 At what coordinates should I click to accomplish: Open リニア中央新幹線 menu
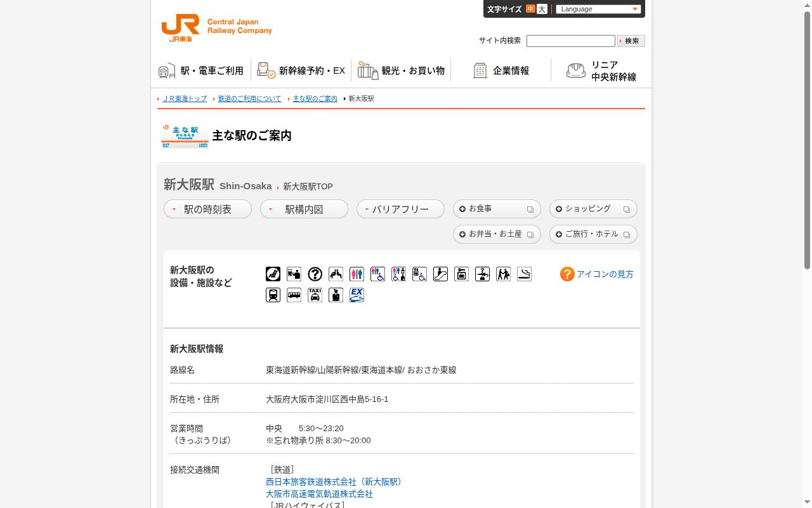point(601,70)
